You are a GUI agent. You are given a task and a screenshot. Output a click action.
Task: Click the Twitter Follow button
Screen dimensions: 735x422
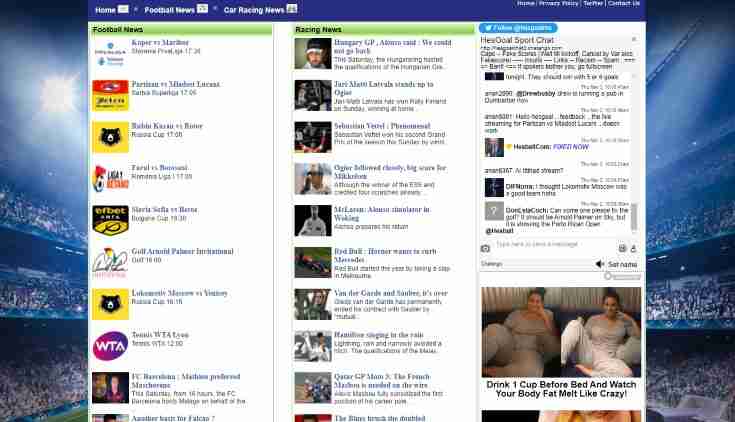point(518,28)
